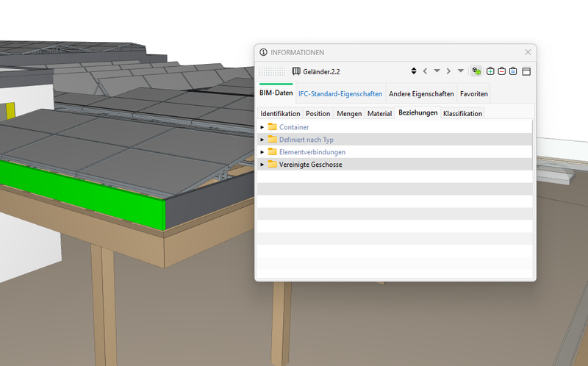Expand the Definiert nach Typ folder
Screen dimensions: 588x366
point(262,140)
